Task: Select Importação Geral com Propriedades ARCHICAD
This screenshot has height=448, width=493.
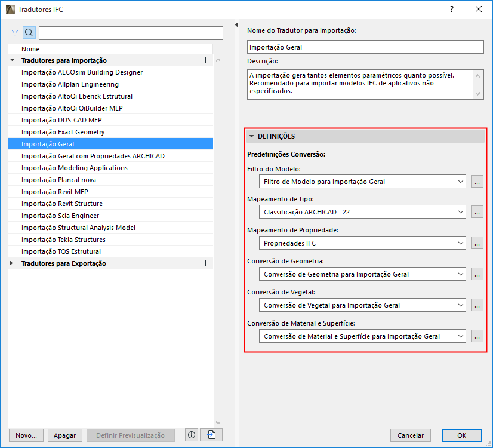Action: (110, 156)
